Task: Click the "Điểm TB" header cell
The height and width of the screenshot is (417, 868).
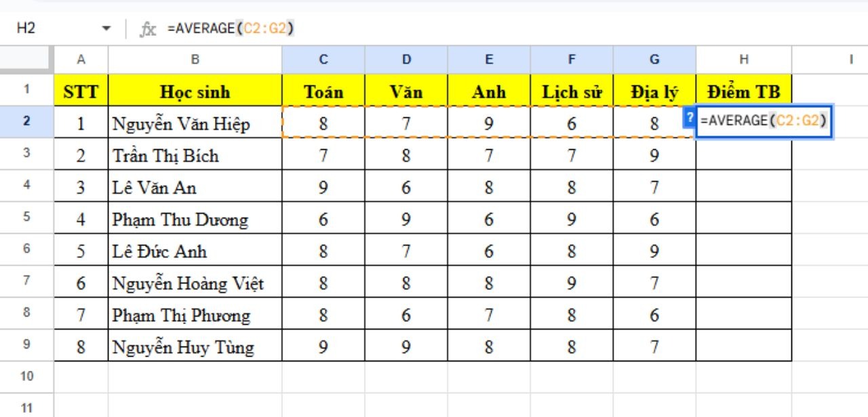Action: 743,92
